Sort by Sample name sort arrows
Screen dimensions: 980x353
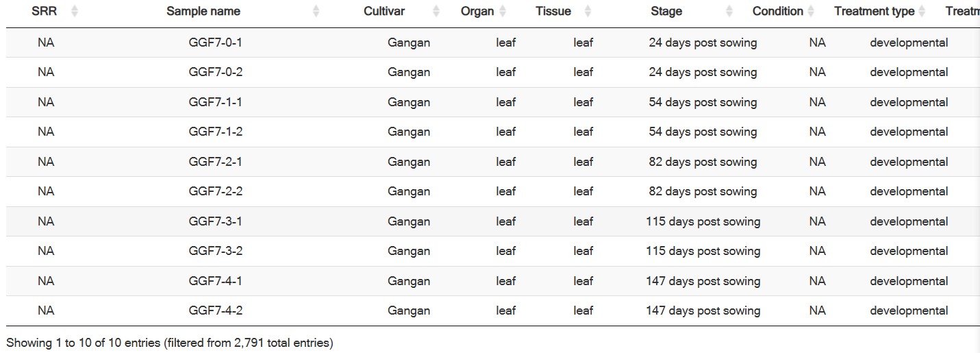point(316,12)
